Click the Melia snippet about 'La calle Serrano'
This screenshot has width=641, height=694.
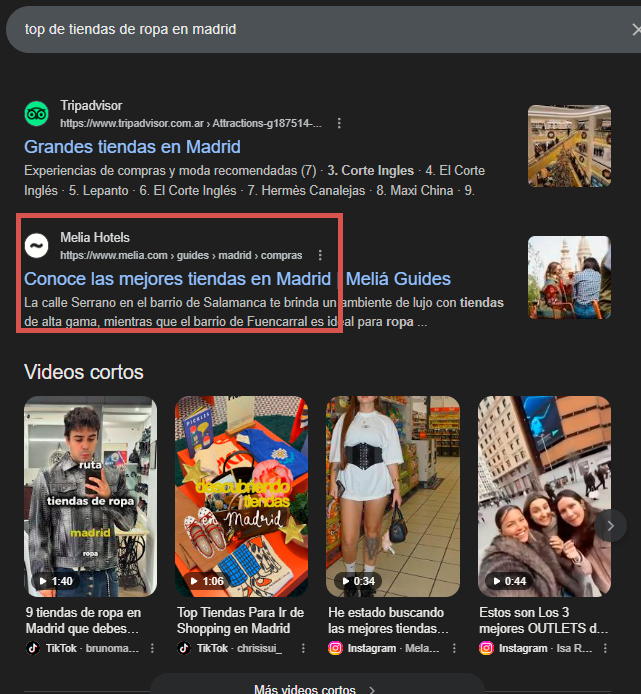264,312
